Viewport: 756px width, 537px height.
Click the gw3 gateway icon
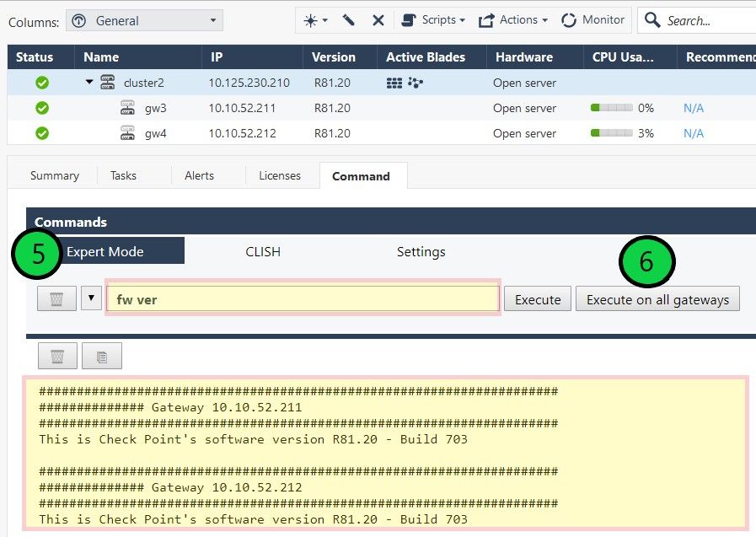127,108
